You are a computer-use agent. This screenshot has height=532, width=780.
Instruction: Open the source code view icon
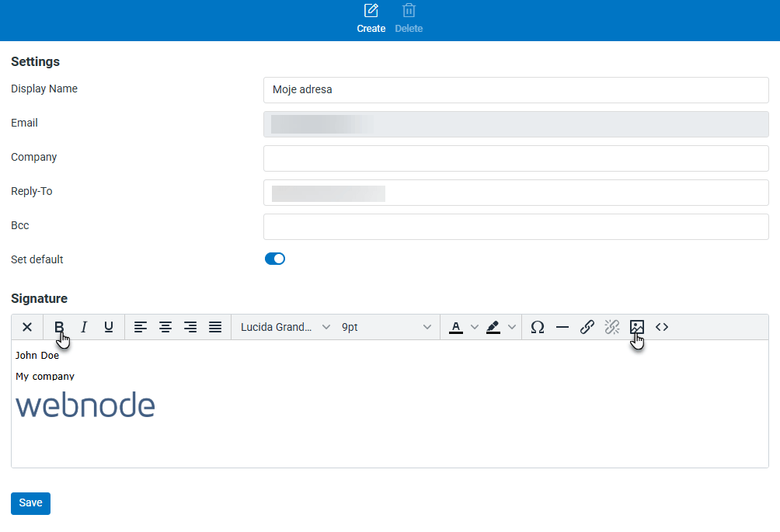point(662,327)
